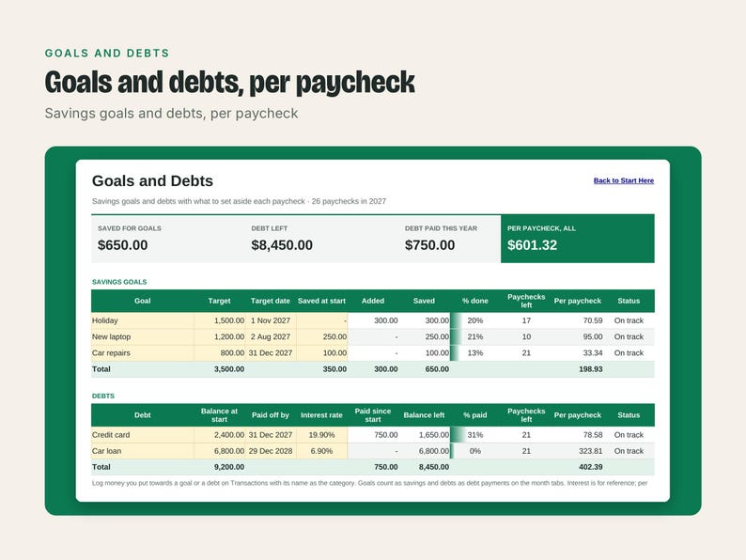
Task: Select Car repairs target amount 800.00
Action: tap(232, 353)
